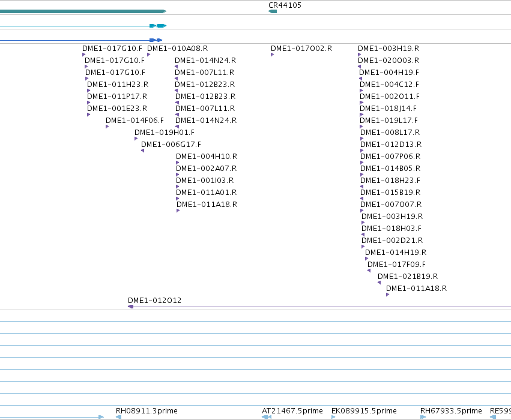Select the DME1-011P17.R feature
This screenshot has width=511, height=420.
click(117, 97)
